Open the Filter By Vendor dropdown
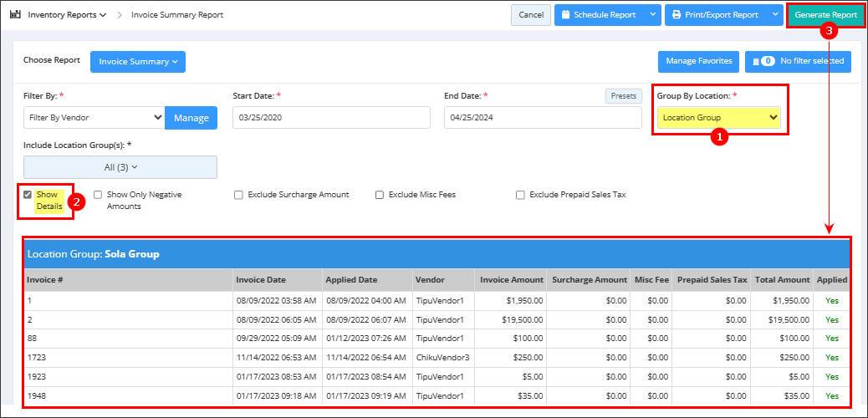 point(94,117)
